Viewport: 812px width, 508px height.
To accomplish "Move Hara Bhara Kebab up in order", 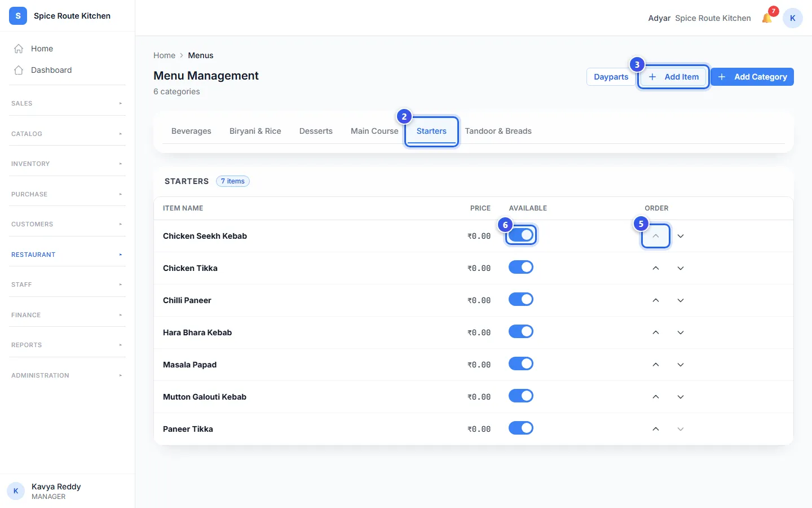I will (x=656, y=332).
